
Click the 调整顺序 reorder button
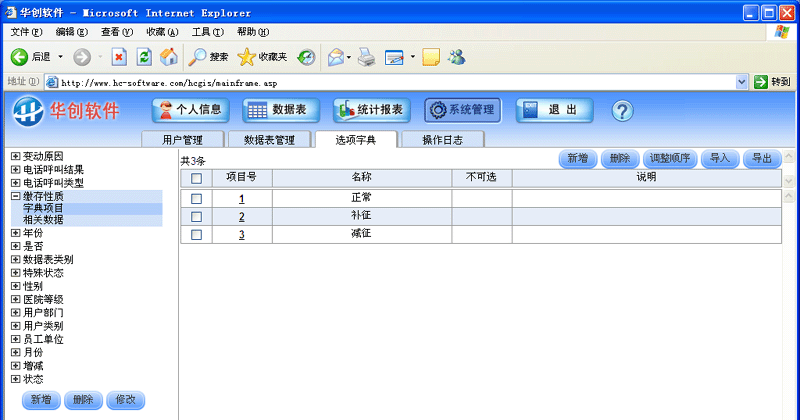tap(669, 158)
